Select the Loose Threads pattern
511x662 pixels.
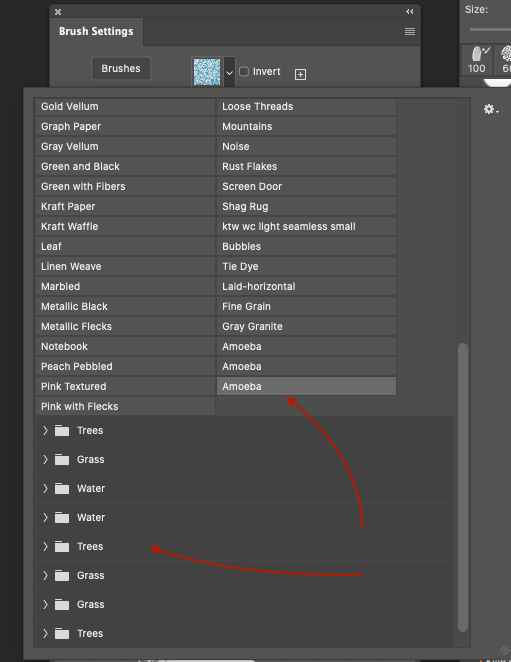point(307,106)
